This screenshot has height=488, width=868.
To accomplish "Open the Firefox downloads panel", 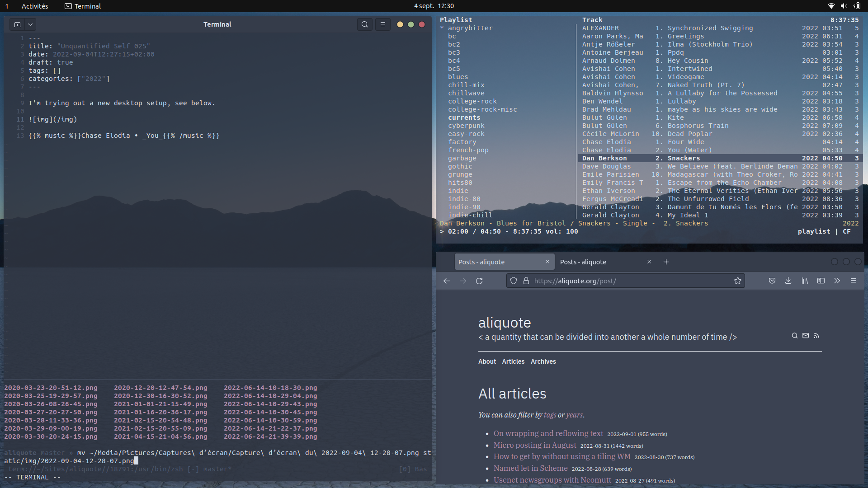I will 788,281.
